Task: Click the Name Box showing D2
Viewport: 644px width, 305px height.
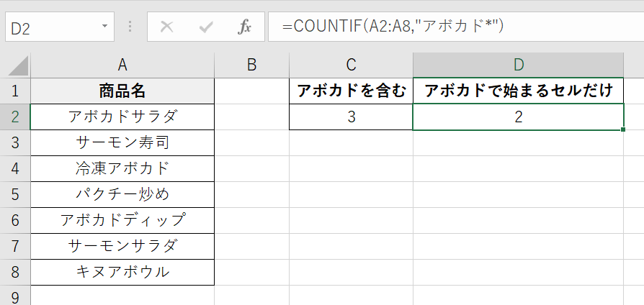Action: pyautogui.click(x=50, y=27)
